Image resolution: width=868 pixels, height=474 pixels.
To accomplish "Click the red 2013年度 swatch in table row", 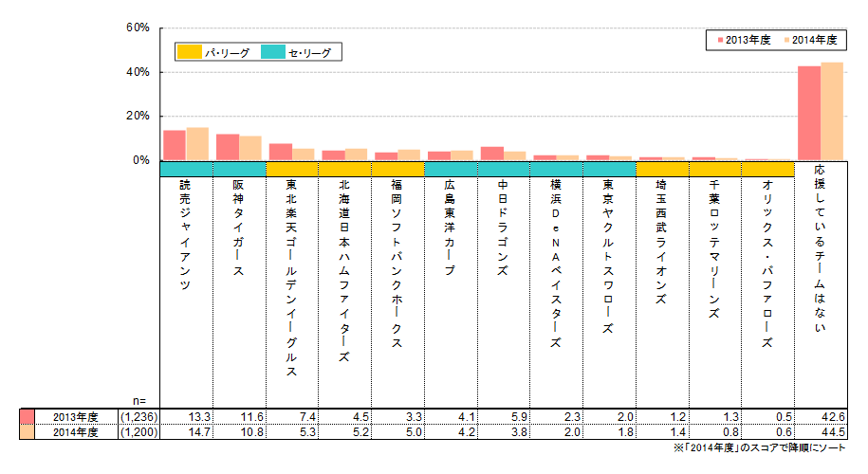I will [x=28, y=416].
